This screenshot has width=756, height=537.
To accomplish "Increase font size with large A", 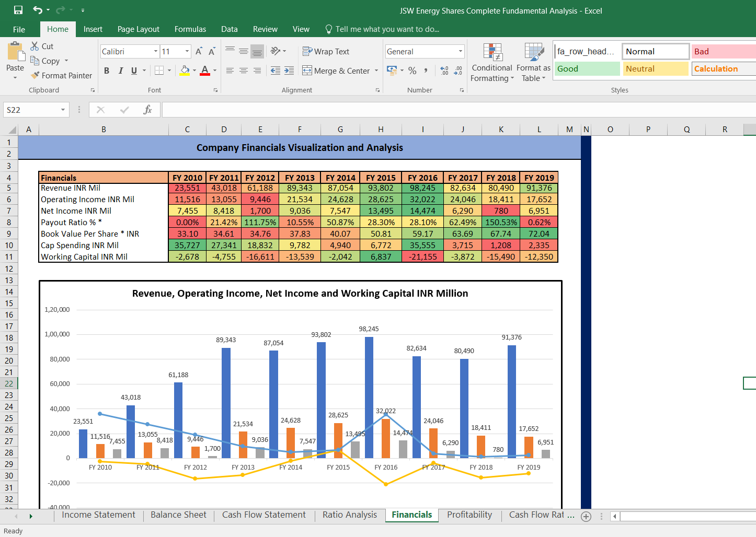I will [x=199, y=51].
